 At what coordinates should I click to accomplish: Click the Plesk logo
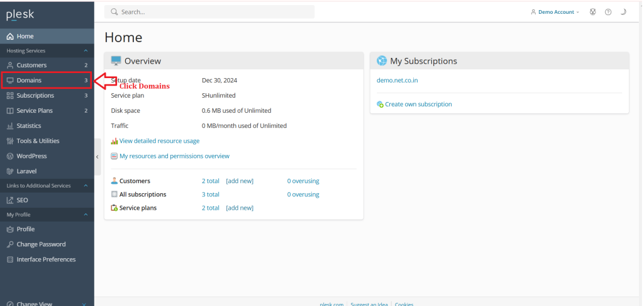[x=20, y=15]
